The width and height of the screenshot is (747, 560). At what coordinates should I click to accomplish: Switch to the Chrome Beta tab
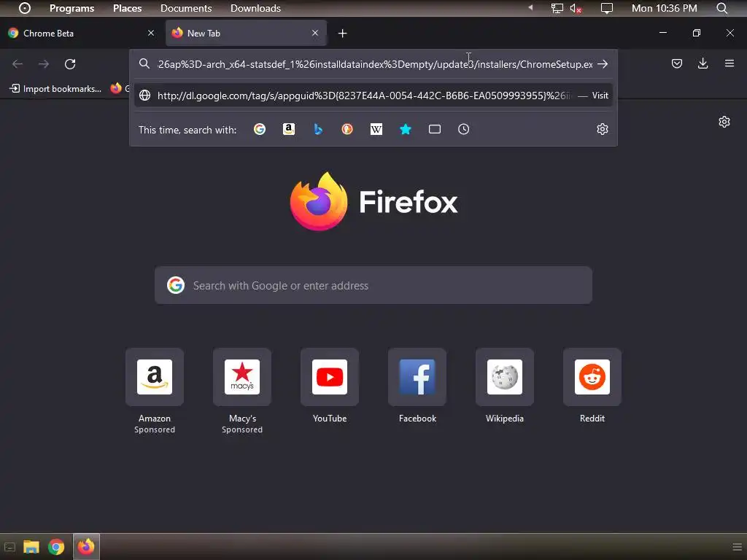tap(81, 33)
